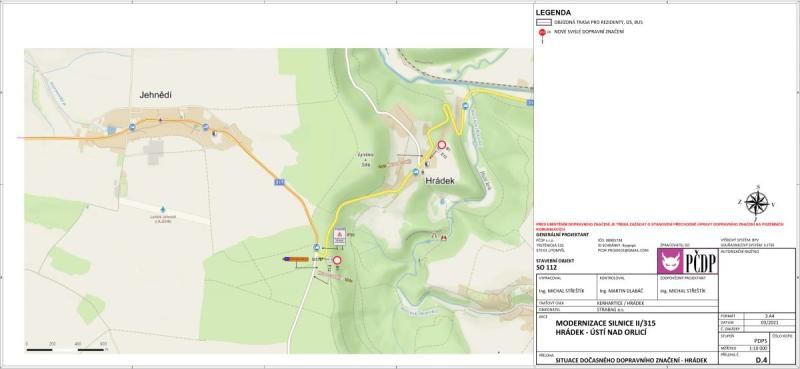Image resolution: width=800 pixels, height=369 pixels.
Task: Click the no-entry sign beside the orange detour arrow
Action: point(337,260)
